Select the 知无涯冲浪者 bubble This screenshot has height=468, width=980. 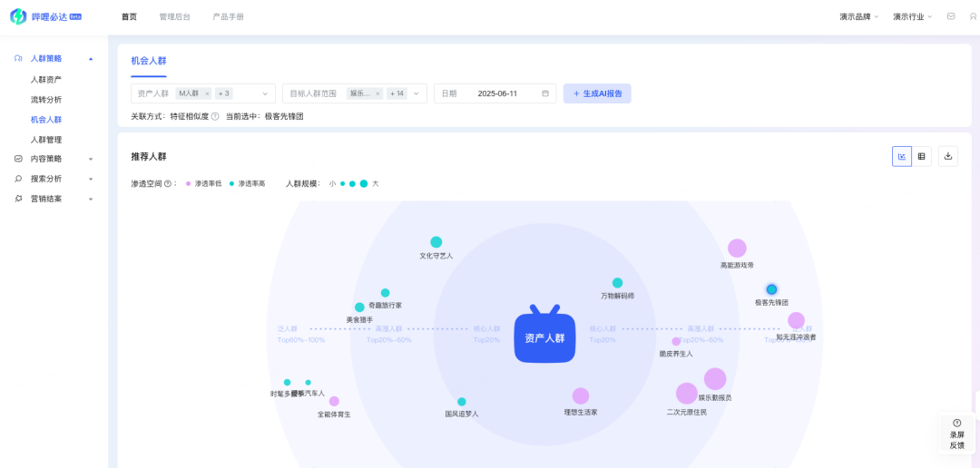click(797, 320)
